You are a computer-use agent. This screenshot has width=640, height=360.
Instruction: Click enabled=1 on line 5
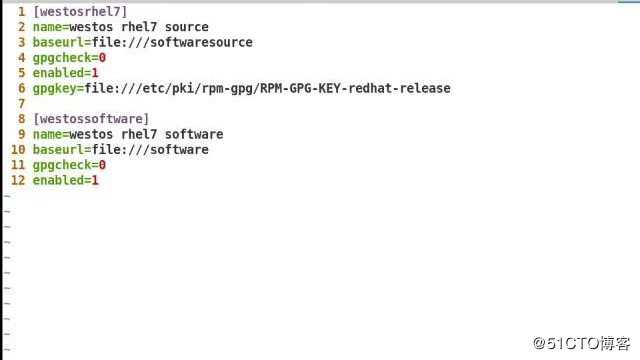[x=65, y=73]
